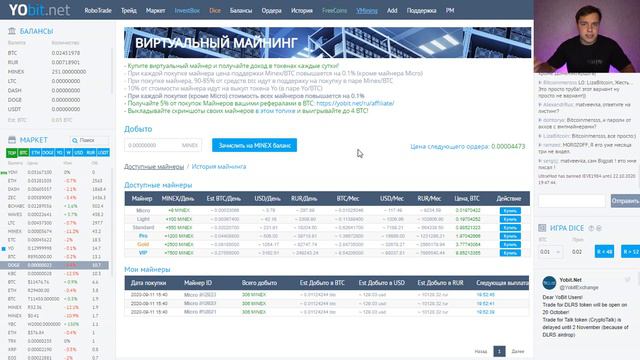Buy the VIP miner
The image size is (640, 360).
pyautogui.click(x=510, y=253)
